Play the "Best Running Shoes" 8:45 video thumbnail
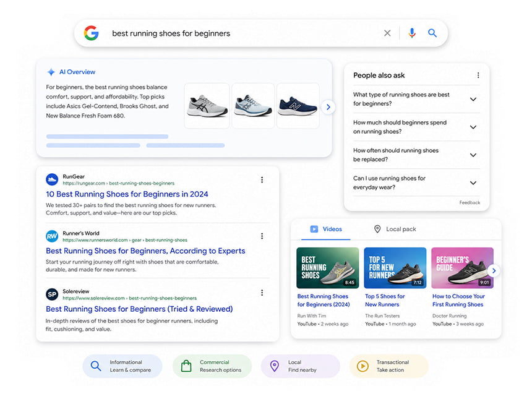The image size is (532, 399). [x=327, y=268]
